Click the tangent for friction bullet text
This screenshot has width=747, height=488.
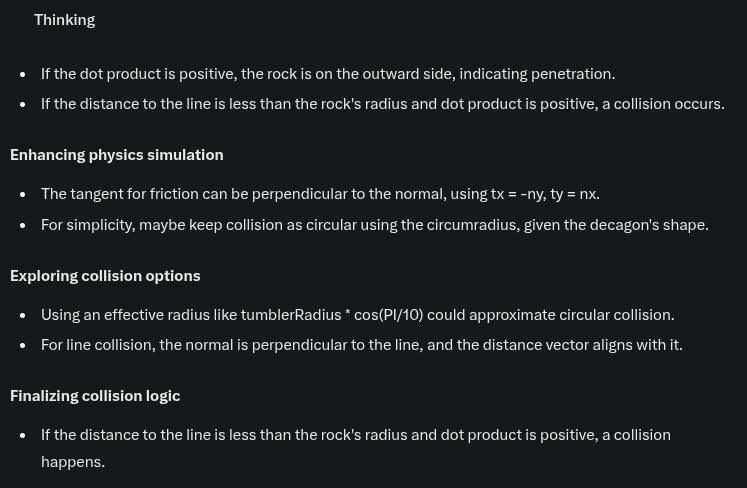coord(320,194)
